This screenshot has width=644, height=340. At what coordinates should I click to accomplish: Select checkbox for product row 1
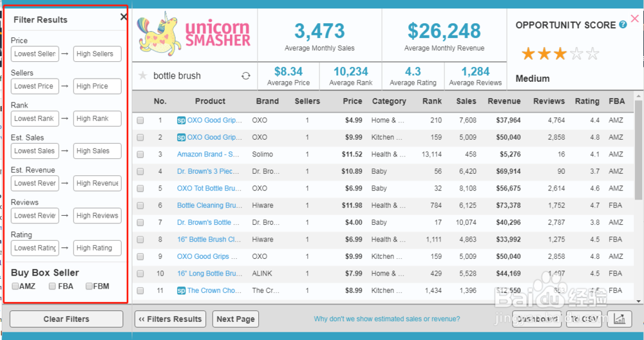(x=140, y=120)
